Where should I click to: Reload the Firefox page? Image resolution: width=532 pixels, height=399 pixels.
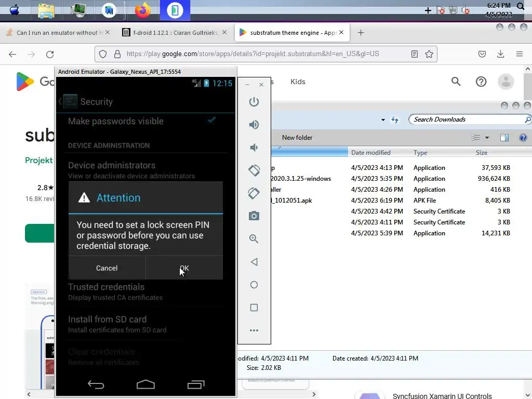(x=50, y=54)
